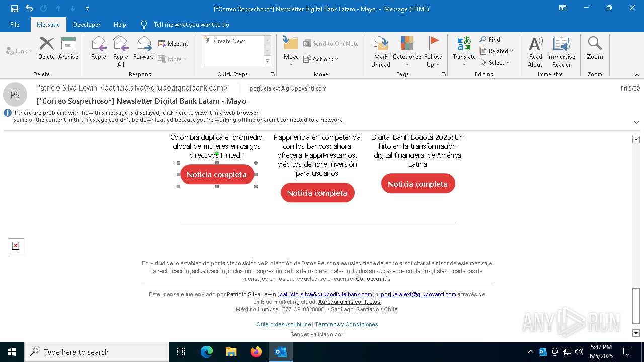Collapse the ribbon
The image size is (644, 362).
pyautogui.click(x=637, y=75)
